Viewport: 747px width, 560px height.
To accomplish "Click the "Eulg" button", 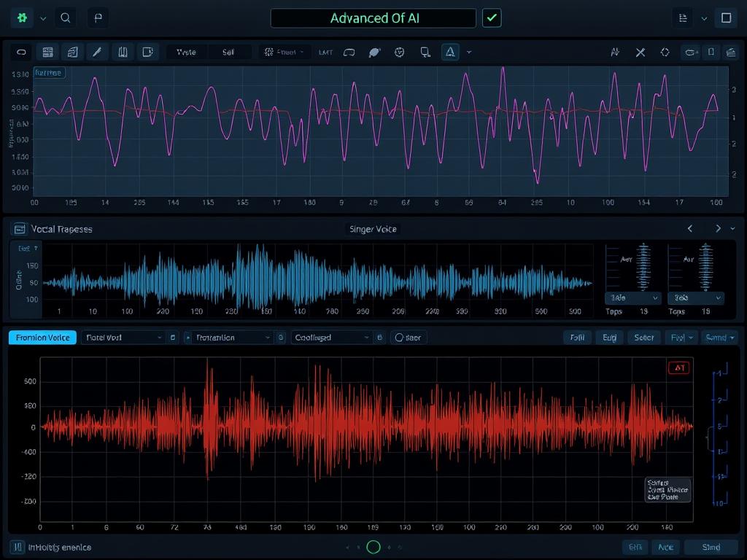I will click(x=610, y=338).
